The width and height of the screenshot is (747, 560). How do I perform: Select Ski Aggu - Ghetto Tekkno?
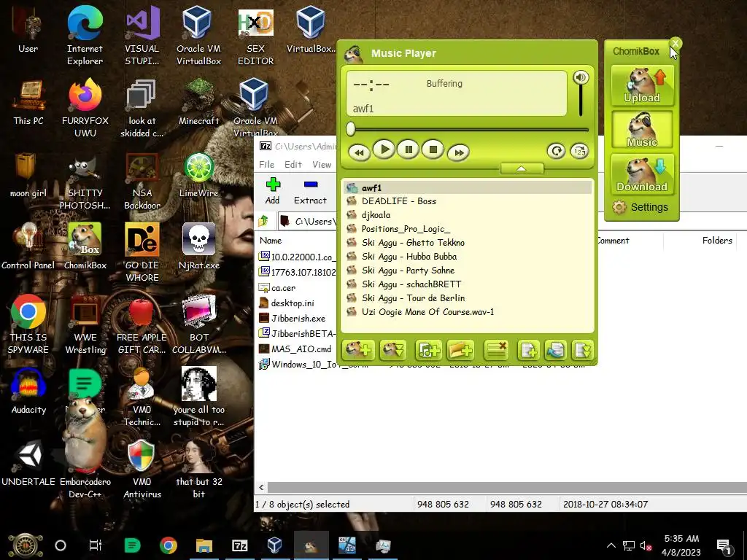467,242
